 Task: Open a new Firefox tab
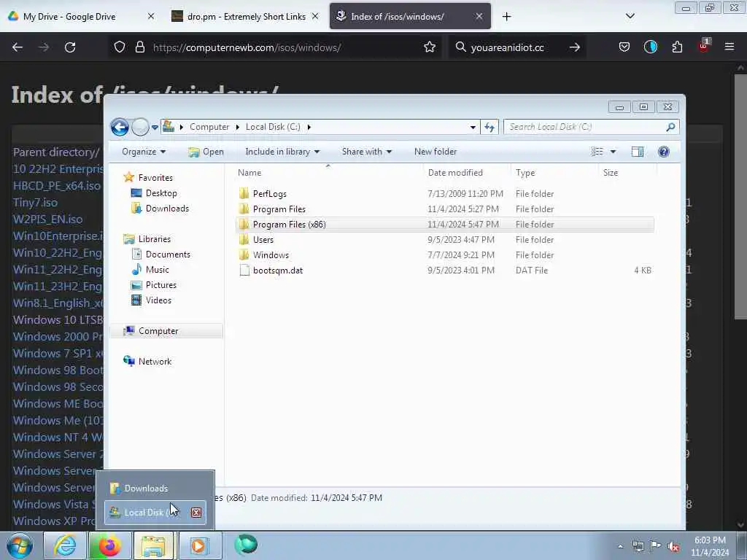click(506, 17)
